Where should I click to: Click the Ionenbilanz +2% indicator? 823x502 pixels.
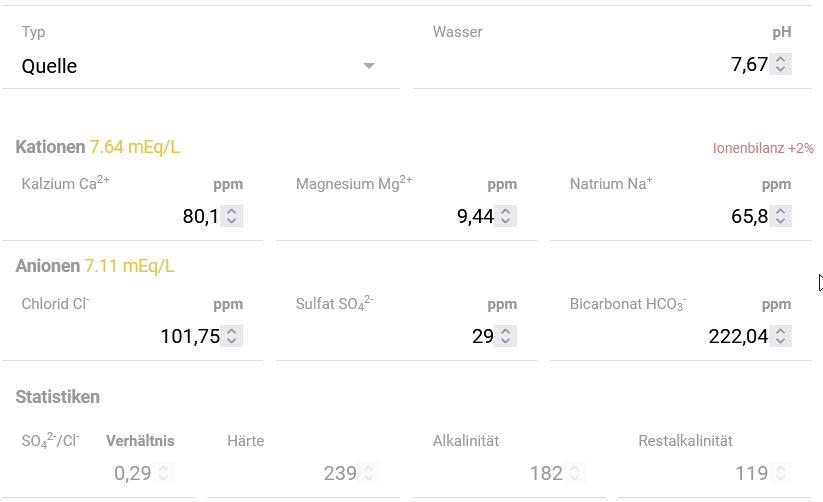pos(763,148)
